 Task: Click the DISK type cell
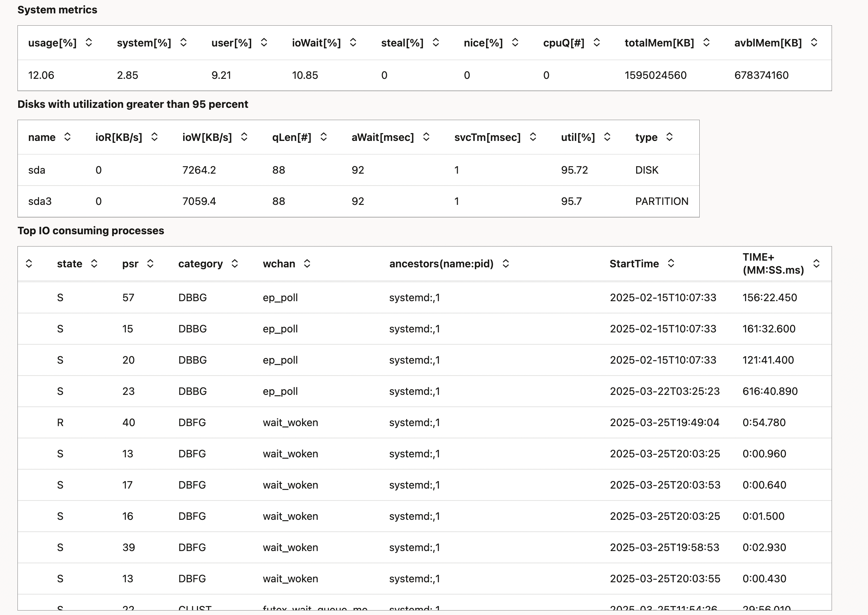coord(647,170)
